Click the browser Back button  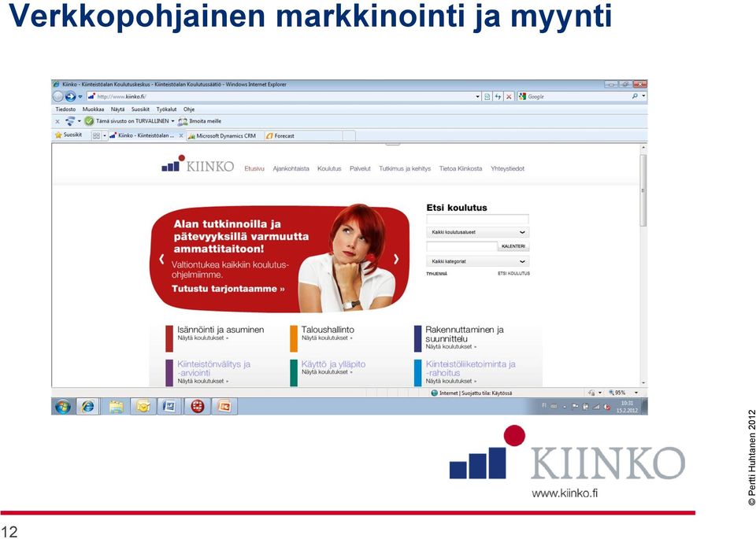(x=57, y=96)
